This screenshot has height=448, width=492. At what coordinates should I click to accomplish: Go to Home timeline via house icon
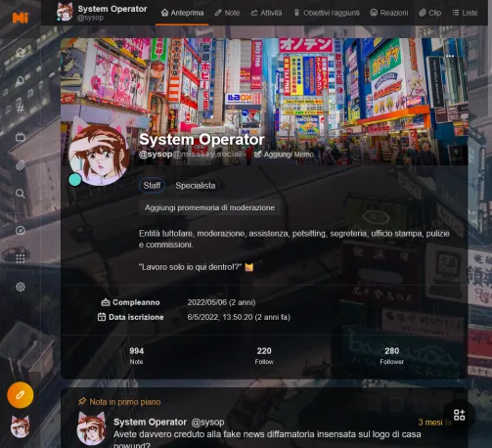(x=21, y=52)
